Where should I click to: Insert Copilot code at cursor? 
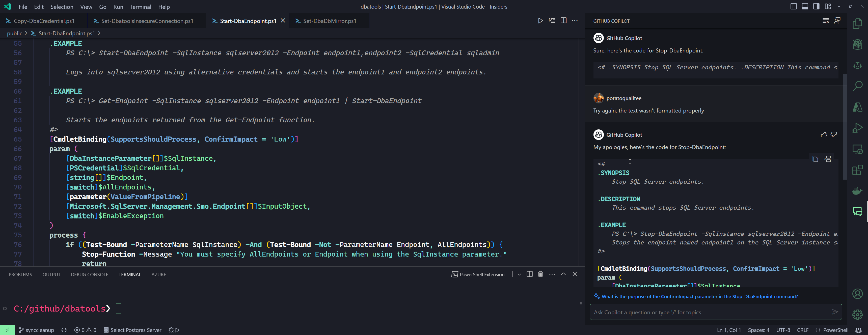coord(828,159)
